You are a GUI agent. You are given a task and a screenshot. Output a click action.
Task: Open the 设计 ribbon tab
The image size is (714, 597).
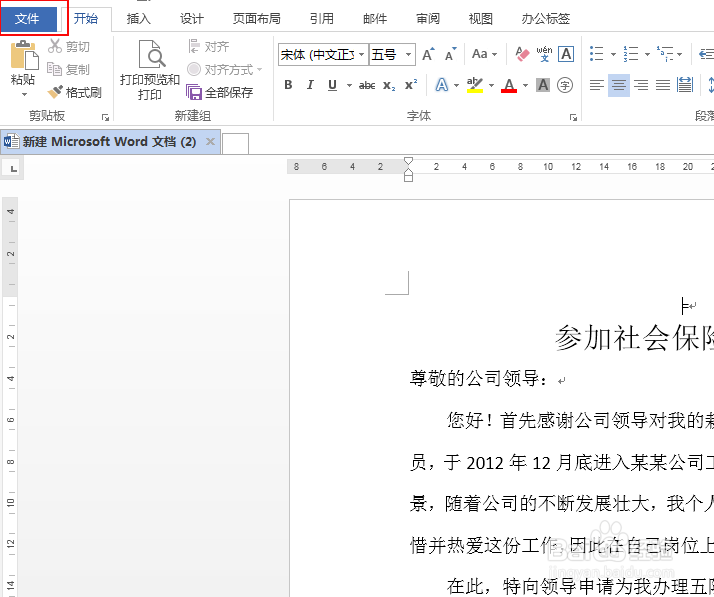(x=191, y=19)
